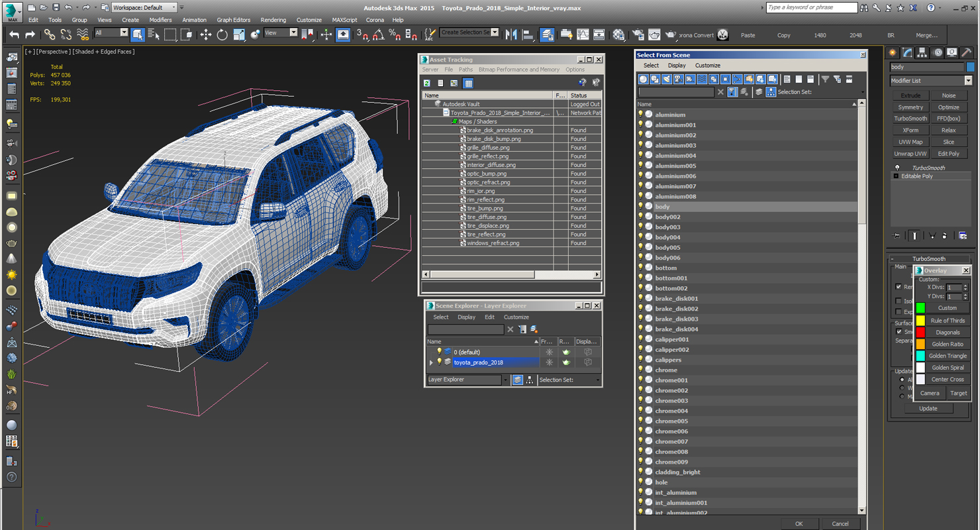
Task: Activate the Select Object tool
Action: tap(138, 34)
